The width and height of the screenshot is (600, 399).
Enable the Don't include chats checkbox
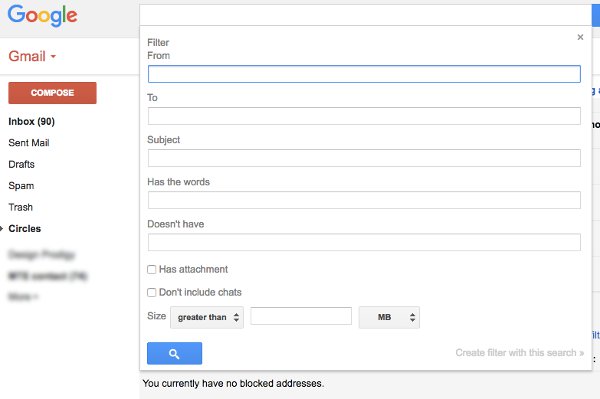coord(152,292)
